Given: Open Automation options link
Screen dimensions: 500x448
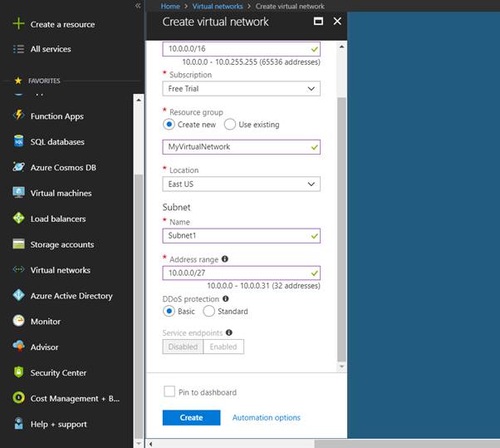Looking at the screenshot, I should click(x=267, y=418).
